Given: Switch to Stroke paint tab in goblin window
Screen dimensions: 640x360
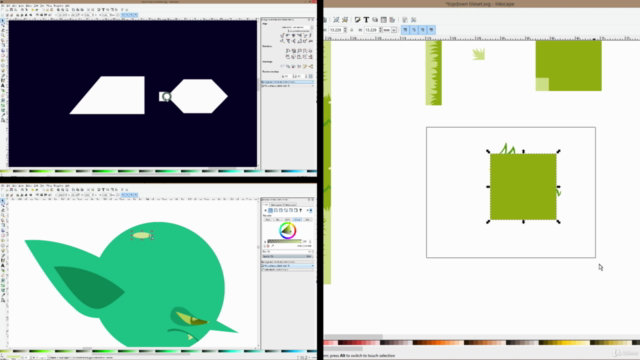Looking at the screenshot, I should 276,204.
